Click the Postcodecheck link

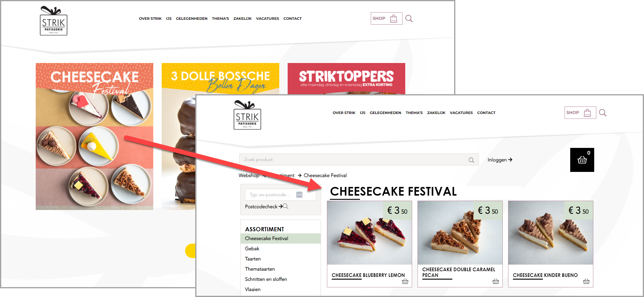point(266,206)
